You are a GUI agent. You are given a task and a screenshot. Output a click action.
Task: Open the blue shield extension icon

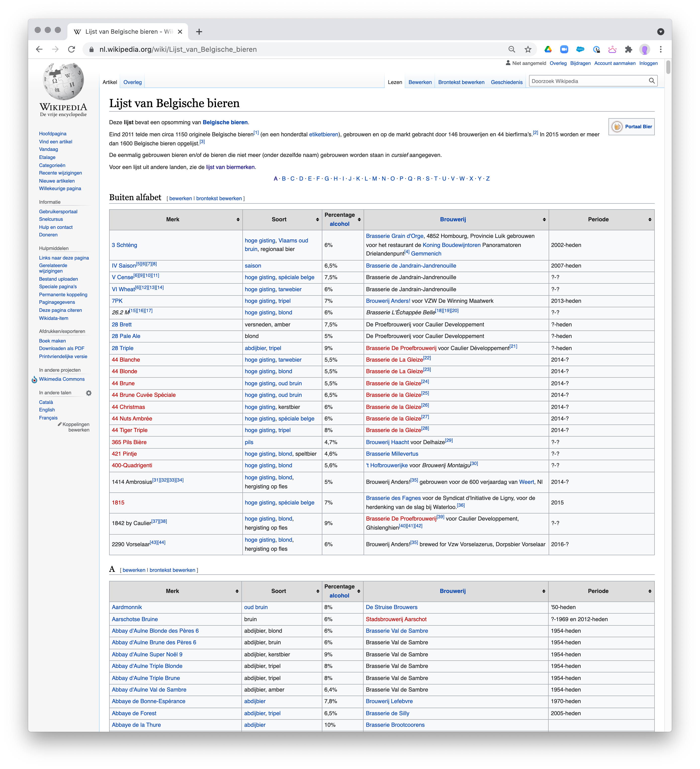pyautogui.click(x=597, y=49)
